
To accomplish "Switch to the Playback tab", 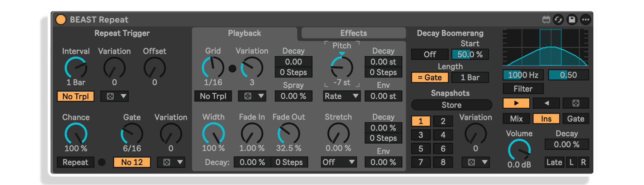I will point(245,33).
